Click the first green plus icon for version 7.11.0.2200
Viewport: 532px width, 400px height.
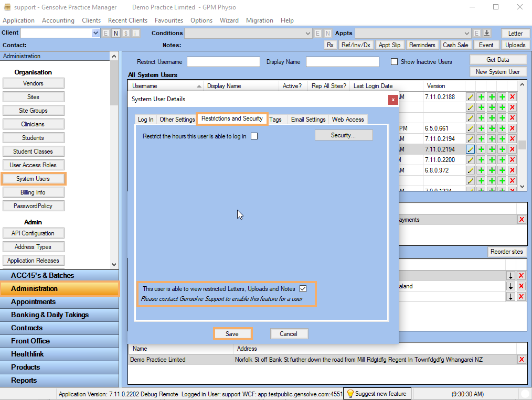481,160
